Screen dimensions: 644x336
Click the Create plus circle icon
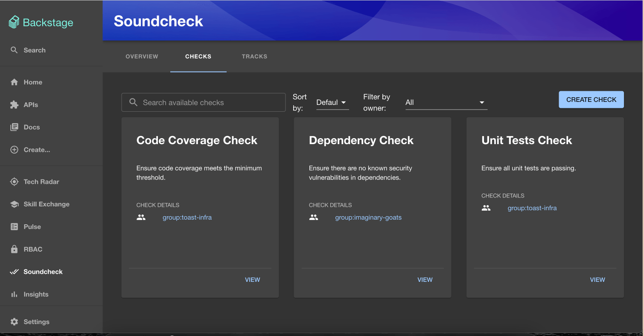click(x=14, y=150)
